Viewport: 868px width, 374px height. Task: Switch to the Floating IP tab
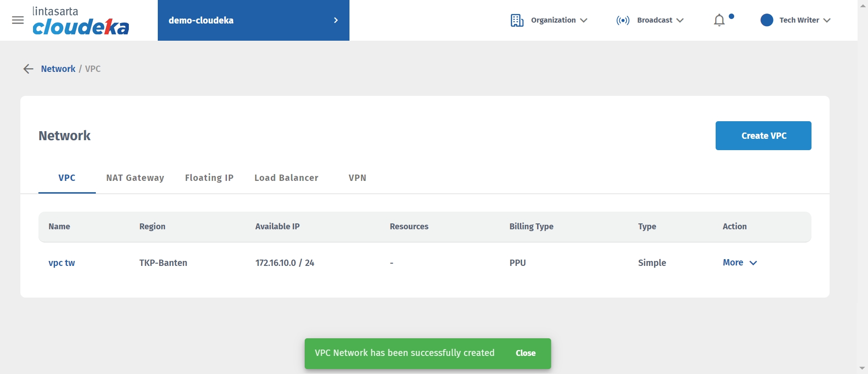209,178
